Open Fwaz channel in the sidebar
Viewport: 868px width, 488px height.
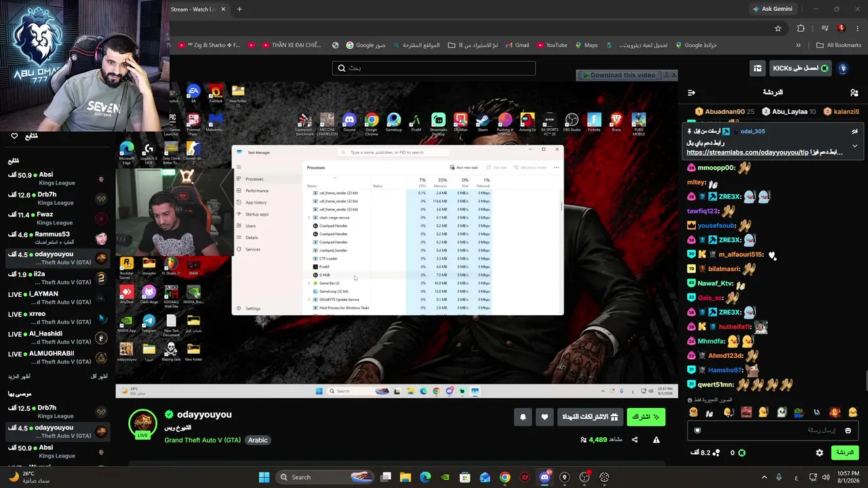[x=57, y=218]
